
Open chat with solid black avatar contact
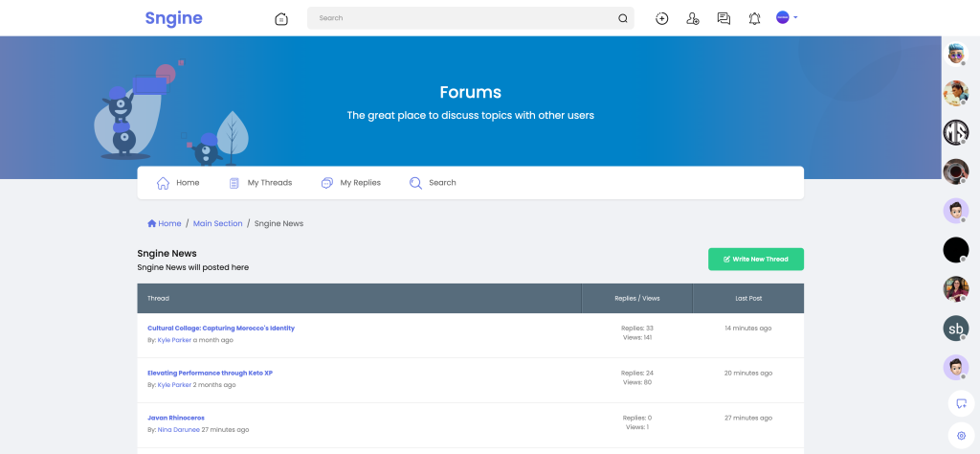point(956,250)
